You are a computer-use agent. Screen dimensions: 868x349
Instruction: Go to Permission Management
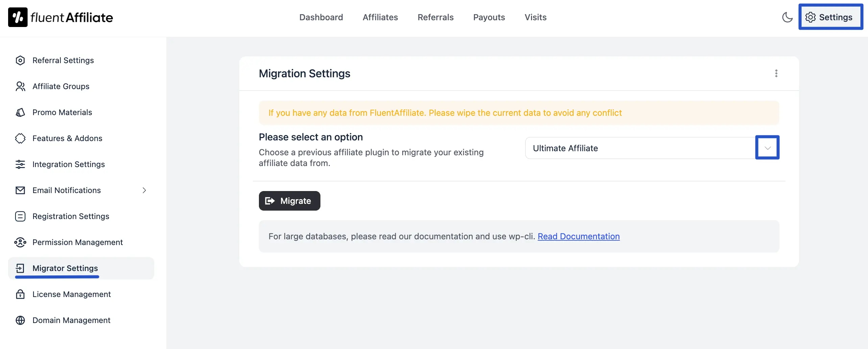point(81,242)
